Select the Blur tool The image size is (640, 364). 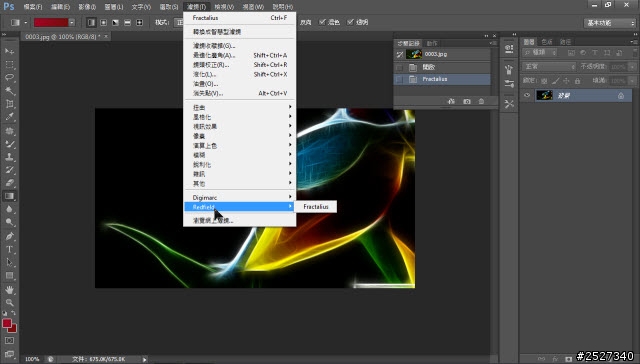9,209
